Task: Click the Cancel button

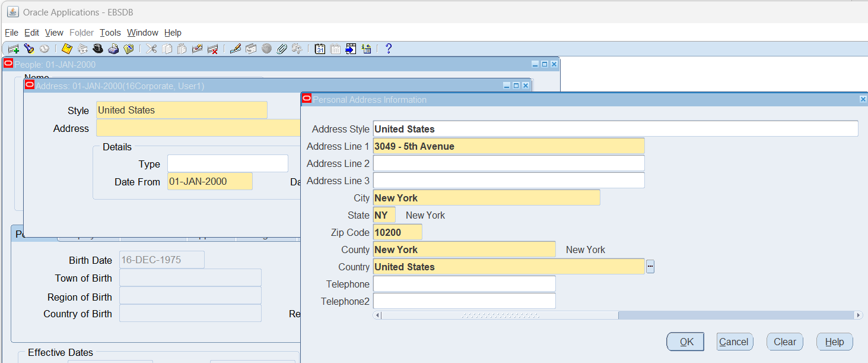Action: (x=734, y=342)
